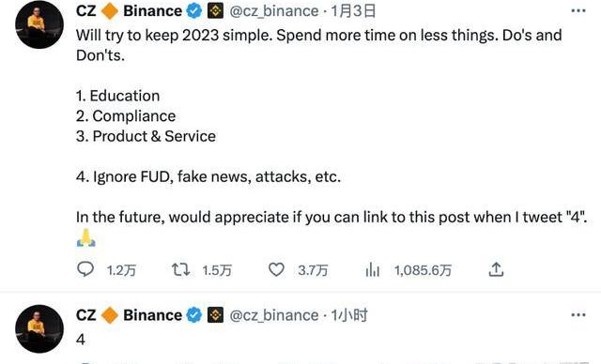The height and width of the screenshot is (364, 601).
Task: Like the first tweet with heart icon
Action: (x=276, y=269)
